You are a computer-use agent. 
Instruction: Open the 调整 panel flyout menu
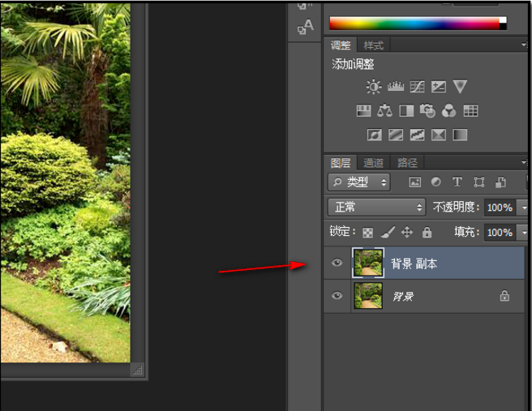coord(524,45)
